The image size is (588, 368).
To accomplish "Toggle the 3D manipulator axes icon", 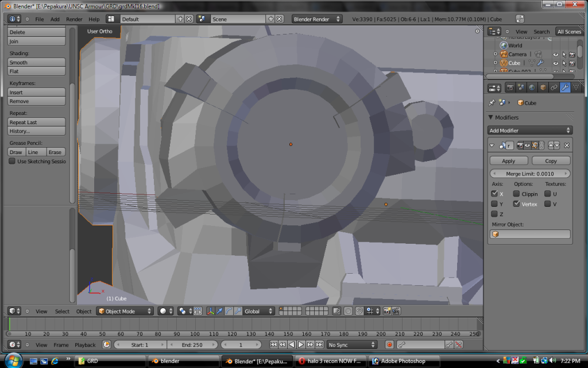I will pos(211,311).
